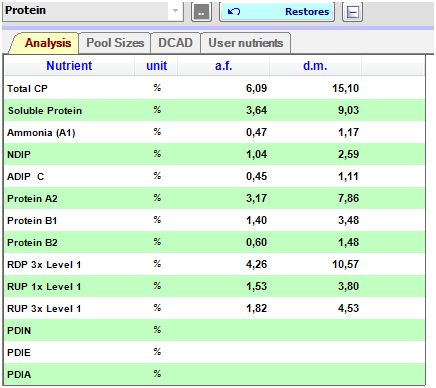Click Total CP a.f. value 6,09
The image size is (436, 388).
tap(256, 88)
